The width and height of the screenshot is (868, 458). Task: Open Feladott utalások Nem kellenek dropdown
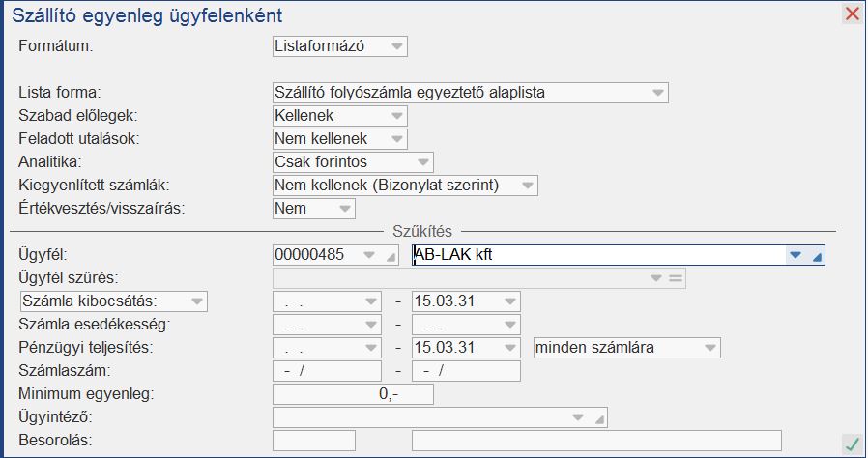[x=394, y=139]
